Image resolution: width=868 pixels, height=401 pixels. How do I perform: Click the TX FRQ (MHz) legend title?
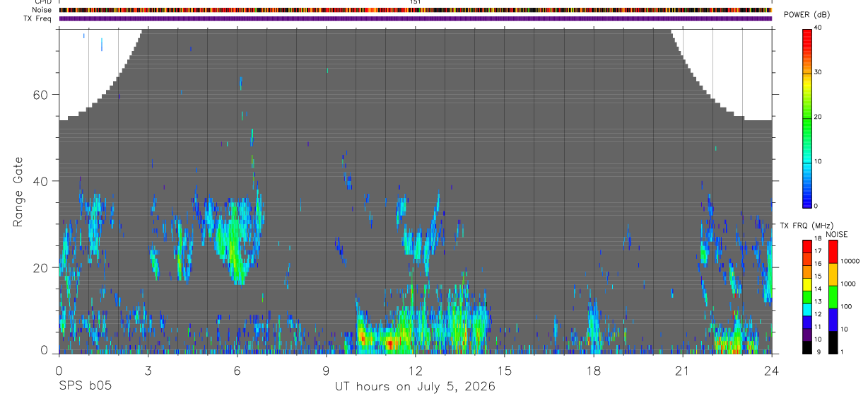click(x=804, y=225)
